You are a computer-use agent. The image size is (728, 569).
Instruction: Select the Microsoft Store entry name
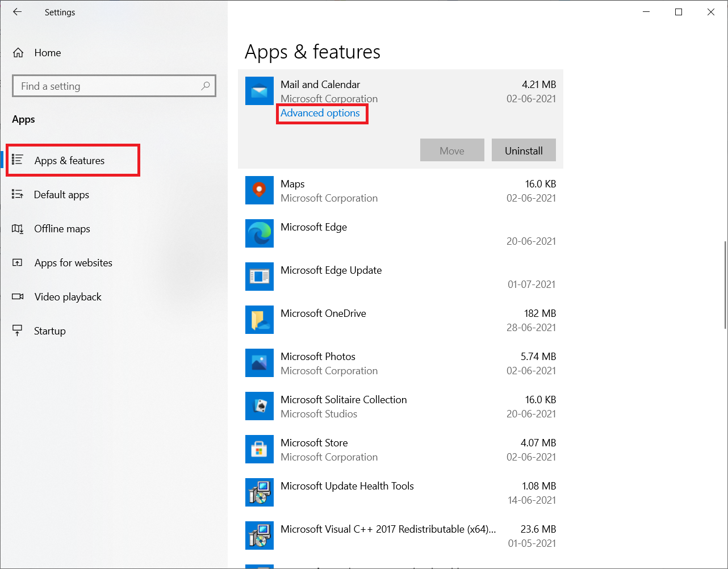[314, 443]
